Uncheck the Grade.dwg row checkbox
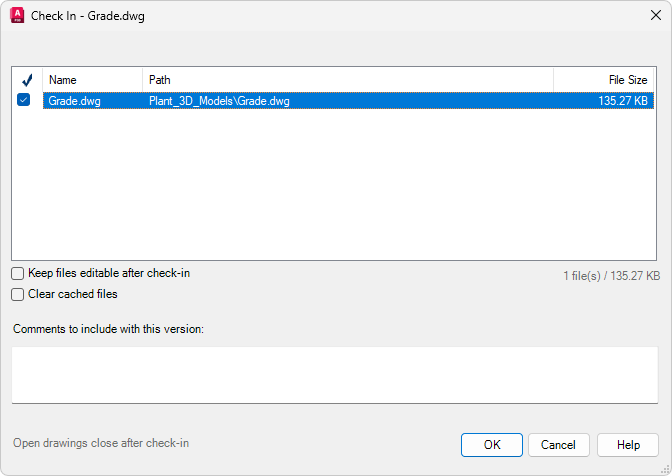This screenshot has width=672, height=476. (24, 100)
